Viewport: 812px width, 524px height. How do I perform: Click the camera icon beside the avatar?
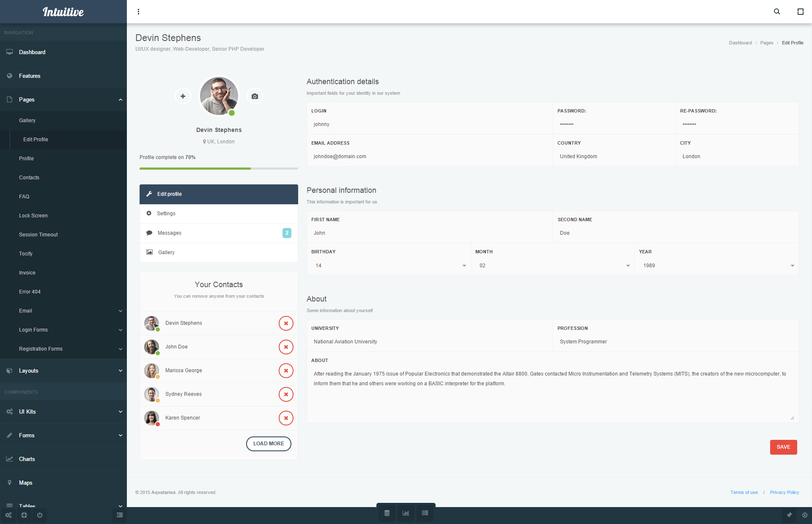(x=255, y=96)
